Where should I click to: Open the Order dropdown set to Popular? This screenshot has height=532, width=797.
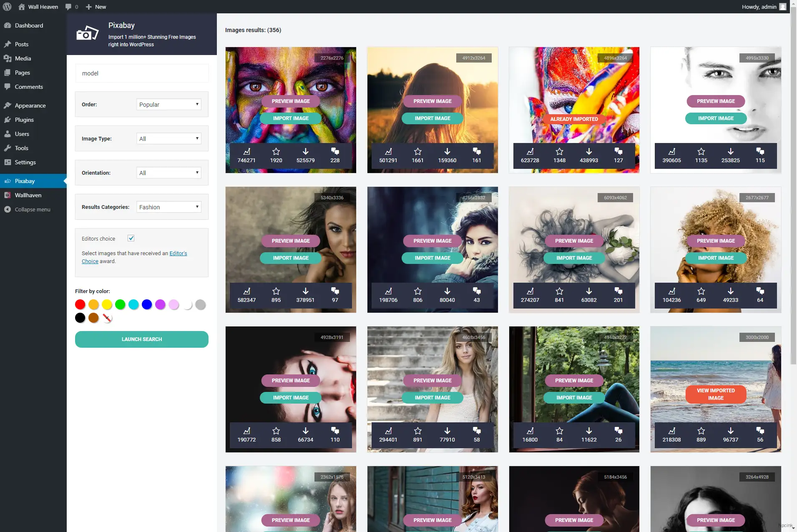pos(168,104)
